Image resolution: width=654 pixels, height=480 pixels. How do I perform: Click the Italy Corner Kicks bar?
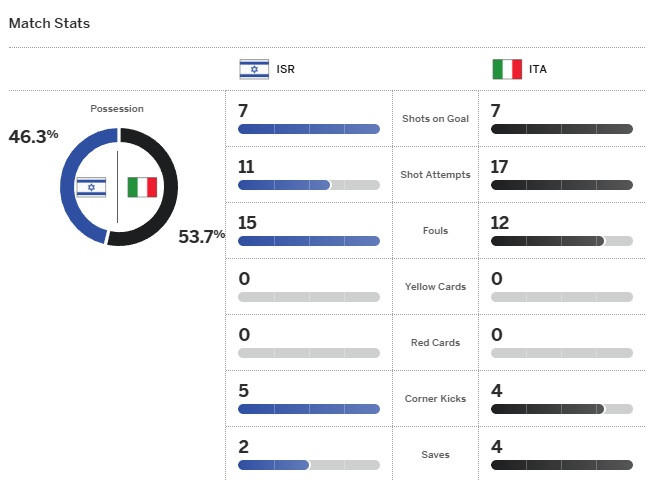(562, 409)
